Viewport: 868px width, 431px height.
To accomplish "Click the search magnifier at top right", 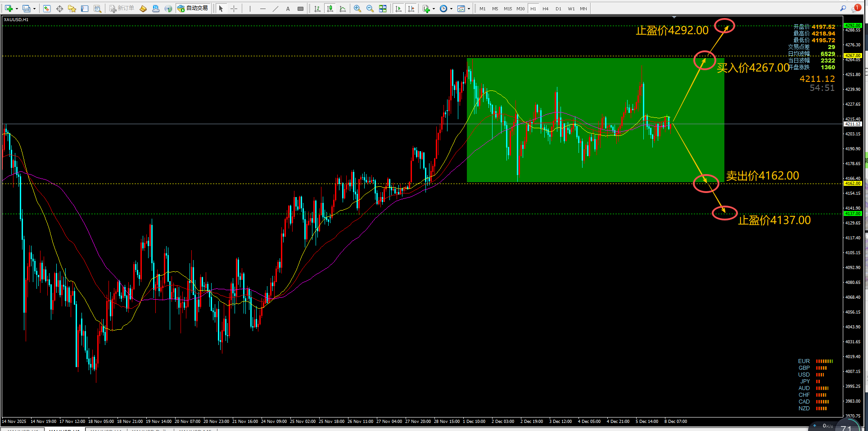I will click(x=843, y=8).
